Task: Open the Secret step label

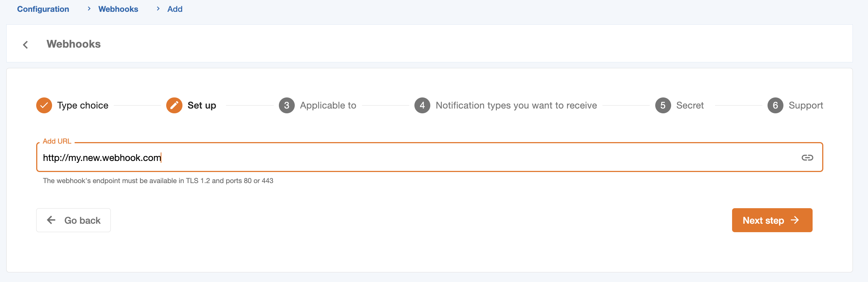Action: [x=690, y=106]
